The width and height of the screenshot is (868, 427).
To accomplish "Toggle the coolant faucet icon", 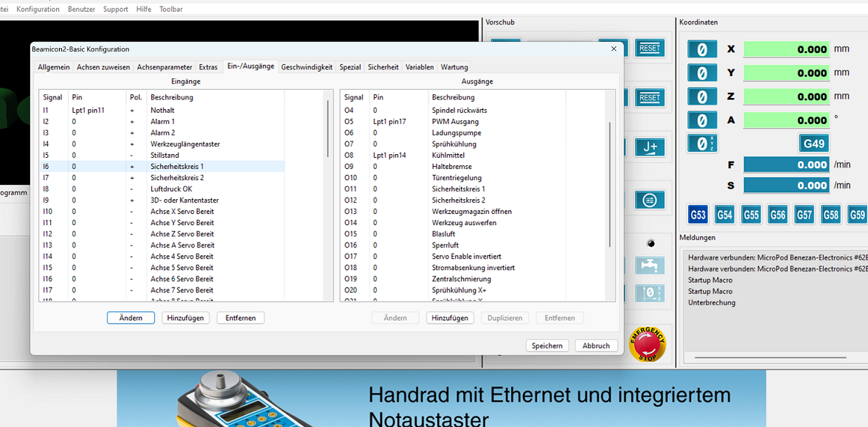I will (x=650, y=265).
